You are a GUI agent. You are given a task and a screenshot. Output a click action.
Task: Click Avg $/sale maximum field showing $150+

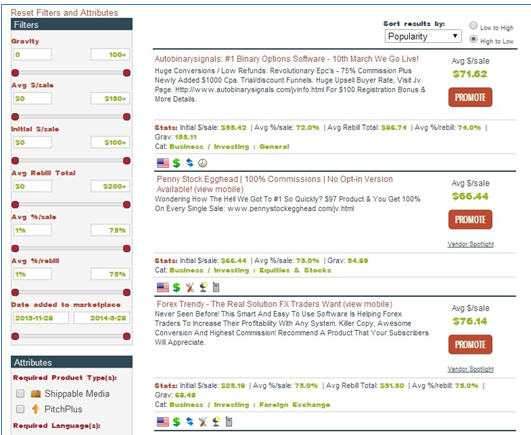point(110,99)
